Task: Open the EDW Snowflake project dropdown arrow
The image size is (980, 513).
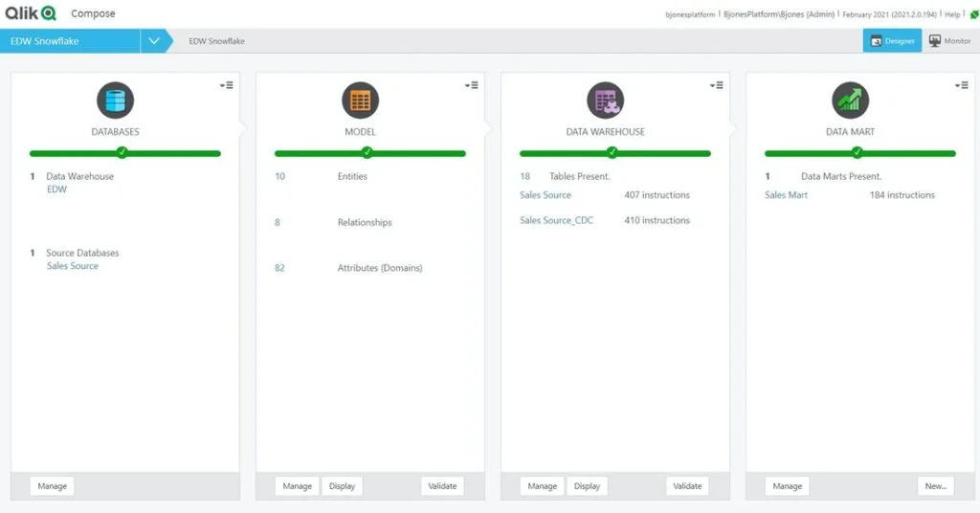Action: pos(154,41)
